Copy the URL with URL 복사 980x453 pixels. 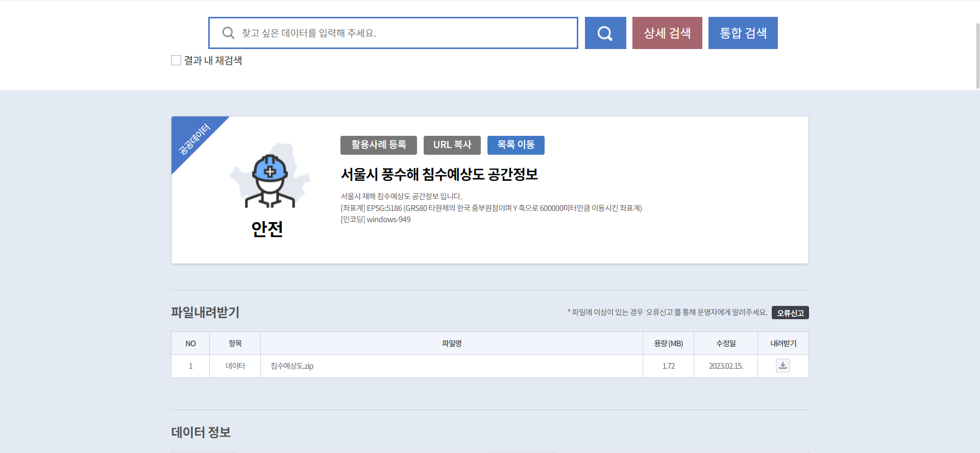pos(452,145)
